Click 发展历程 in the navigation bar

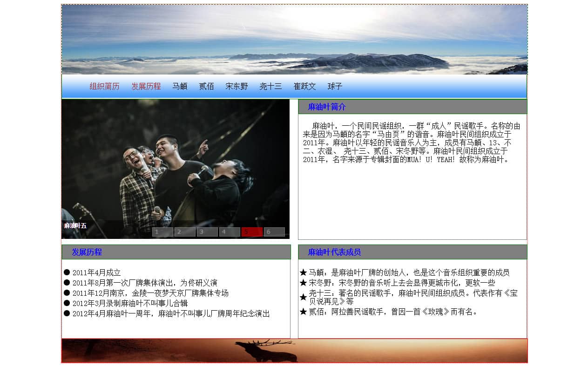[146, 86]
